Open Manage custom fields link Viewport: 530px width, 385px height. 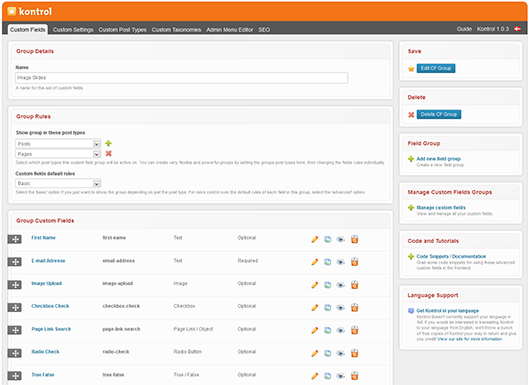coord(441,208)
